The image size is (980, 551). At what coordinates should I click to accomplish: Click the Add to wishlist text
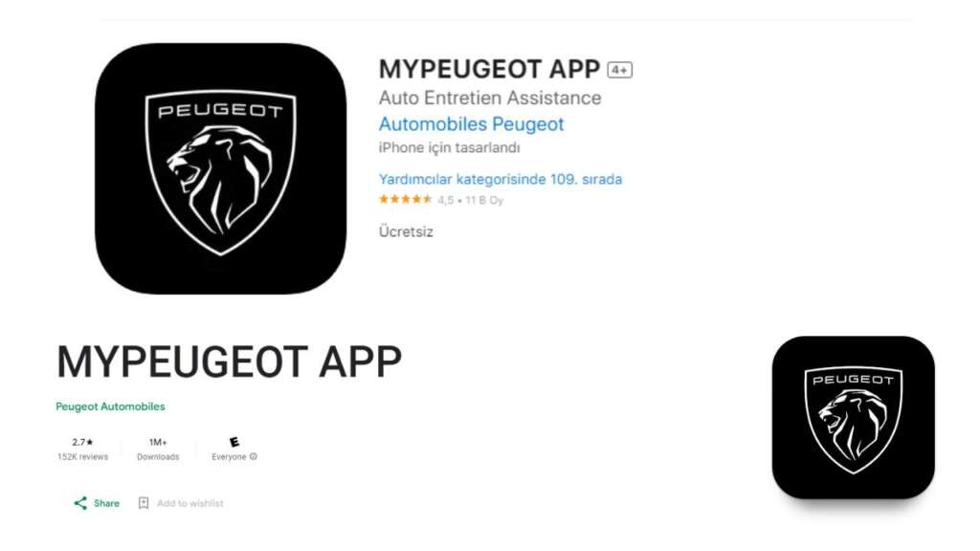pos(190,503)
